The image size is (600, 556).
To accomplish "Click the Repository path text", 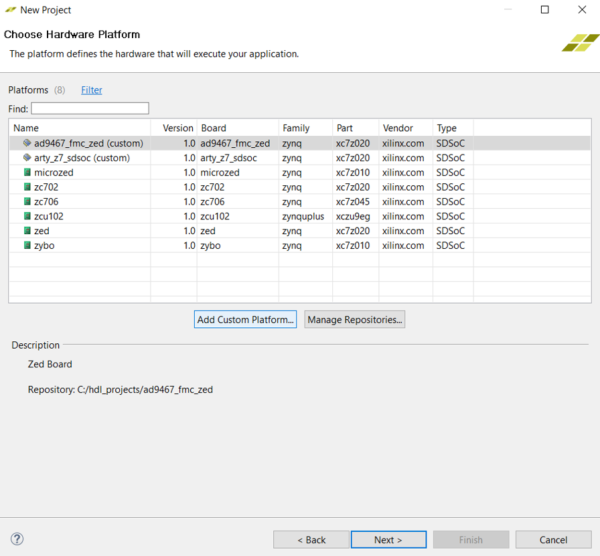I will 120,390.
